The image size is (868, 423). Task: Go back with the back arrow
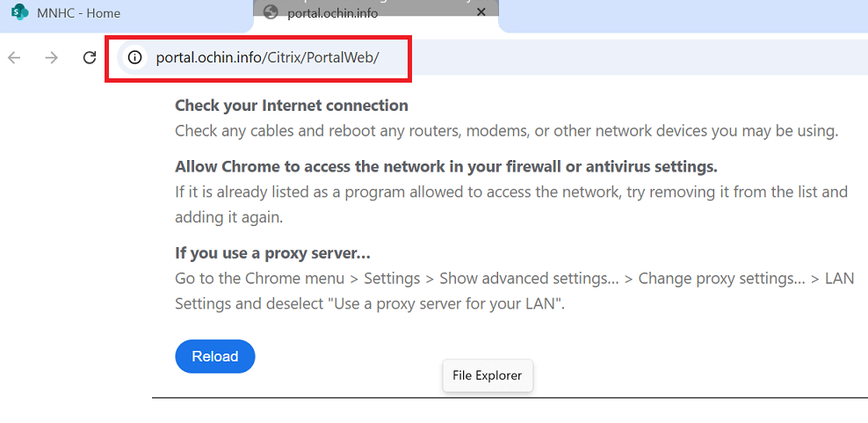14,58
